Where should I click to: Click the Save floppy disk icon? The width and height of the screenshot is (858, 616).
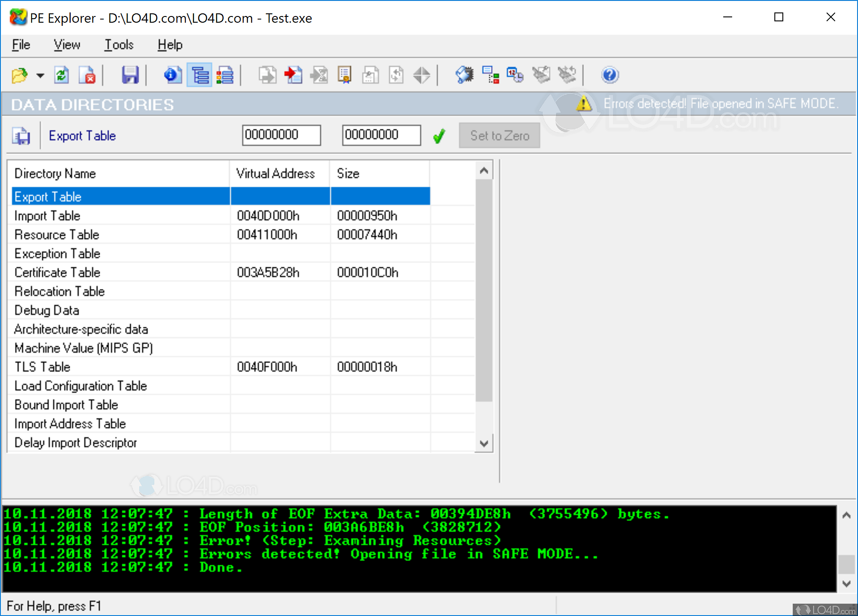point(130,75)
